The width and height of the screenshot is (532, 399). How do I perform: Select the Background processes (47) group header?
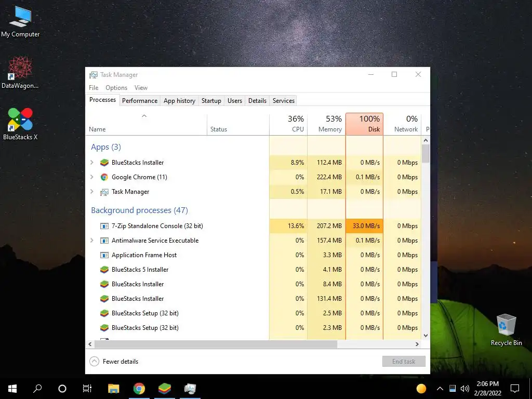(139, 210)
